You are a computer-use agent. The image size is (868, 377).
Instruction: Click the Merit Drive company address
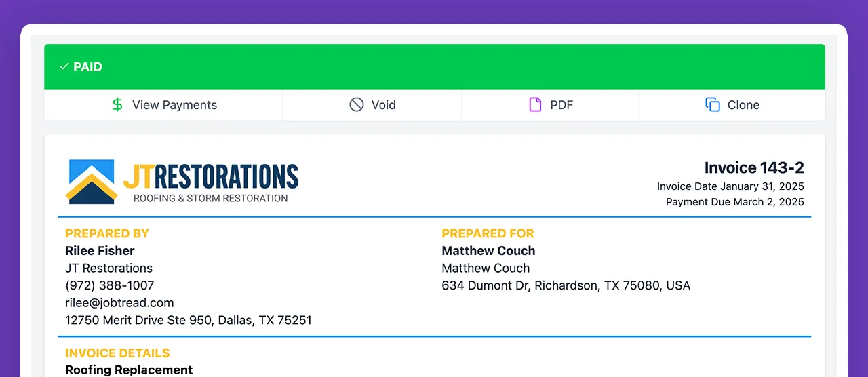pos(189,320)
